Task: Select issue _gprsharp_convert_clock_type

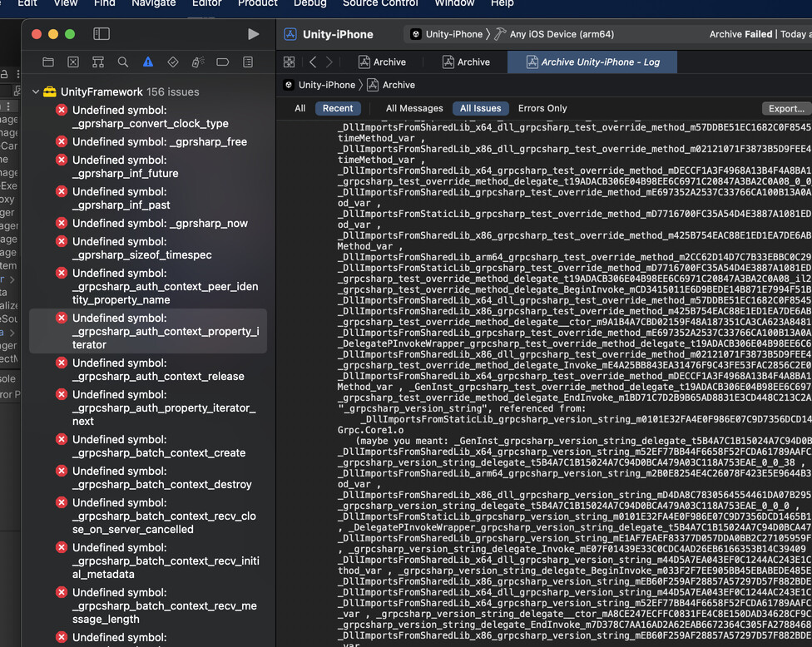Action: (148, 117)
